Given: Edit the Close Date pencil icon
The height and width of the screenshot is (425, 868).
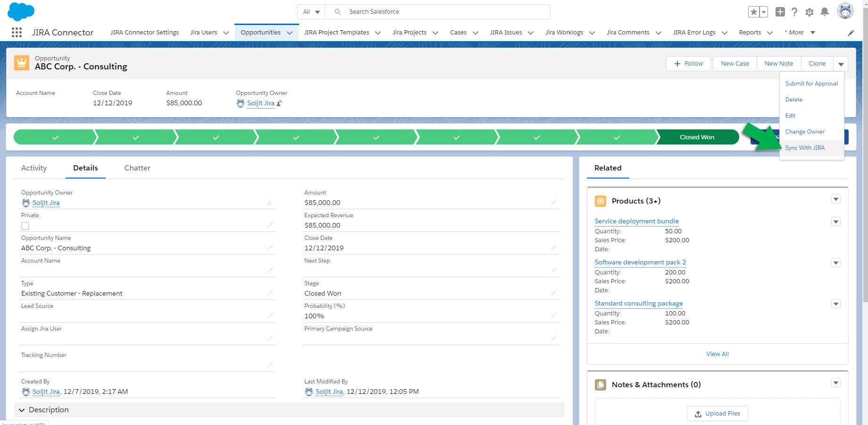Looking at the screenshot, I should [554, 247].
